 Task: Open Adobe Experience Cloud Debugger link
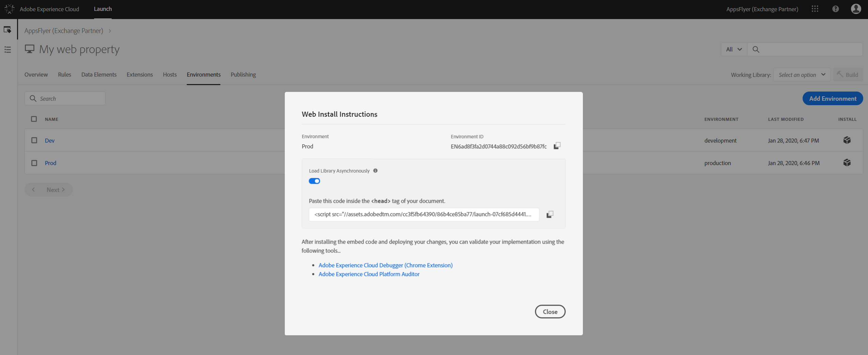[385, 265]
